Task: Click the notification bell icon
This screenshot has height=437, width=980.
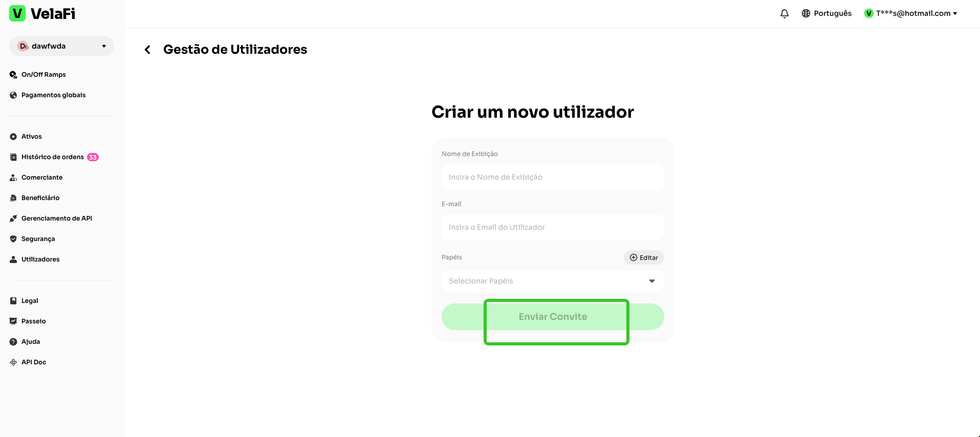Action: (784, 14)
